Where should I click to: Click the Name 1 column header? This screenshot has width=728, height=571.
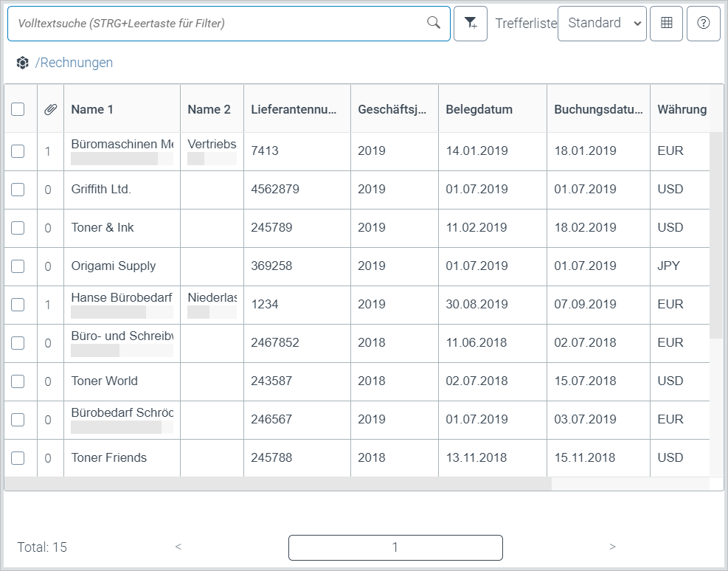point(92,109)
